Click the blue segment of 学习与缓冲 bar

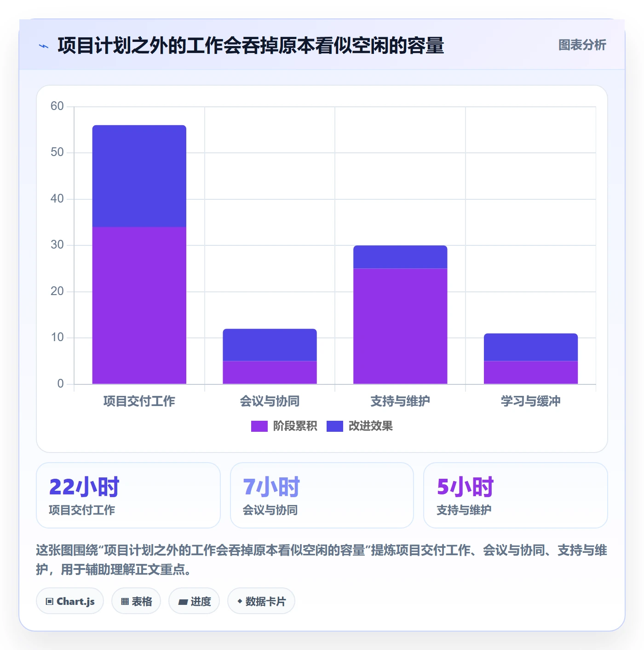tap(531, 347)
